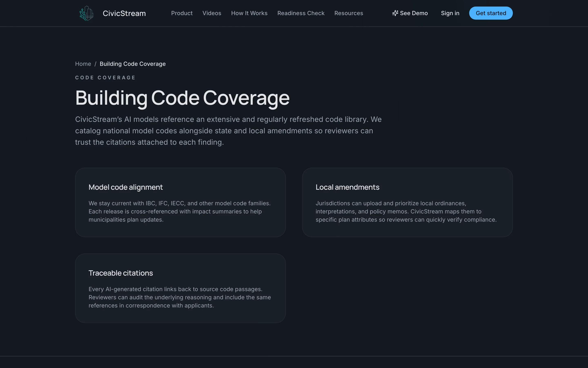This screenshot has width=588, height=368.
Task: Click the intro paragraph about the code library
Action: click(228, 131)
